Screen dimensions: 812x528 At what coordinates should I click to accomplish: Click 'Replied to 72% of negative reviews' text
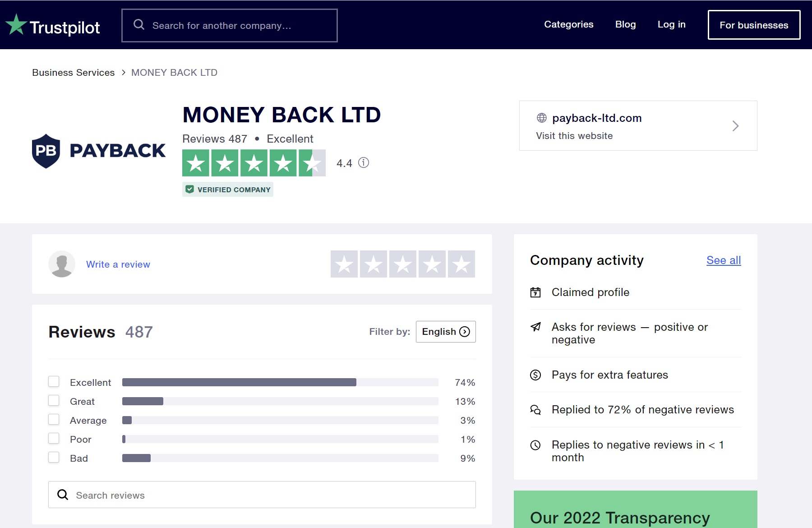[643, 410]
